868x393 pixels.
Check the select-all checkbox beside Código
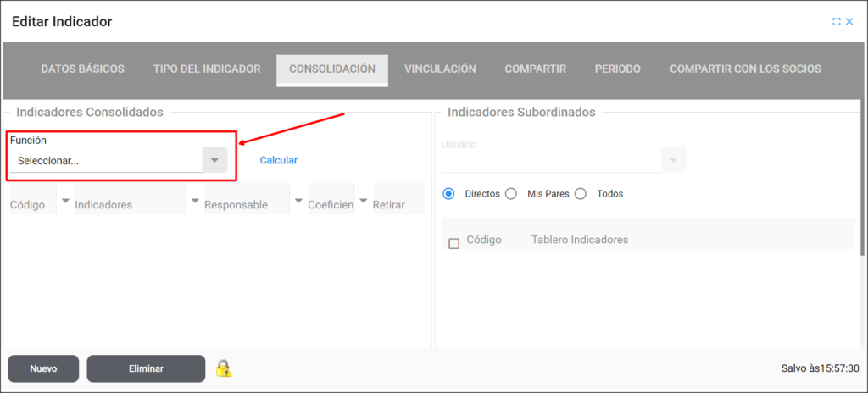454,244
